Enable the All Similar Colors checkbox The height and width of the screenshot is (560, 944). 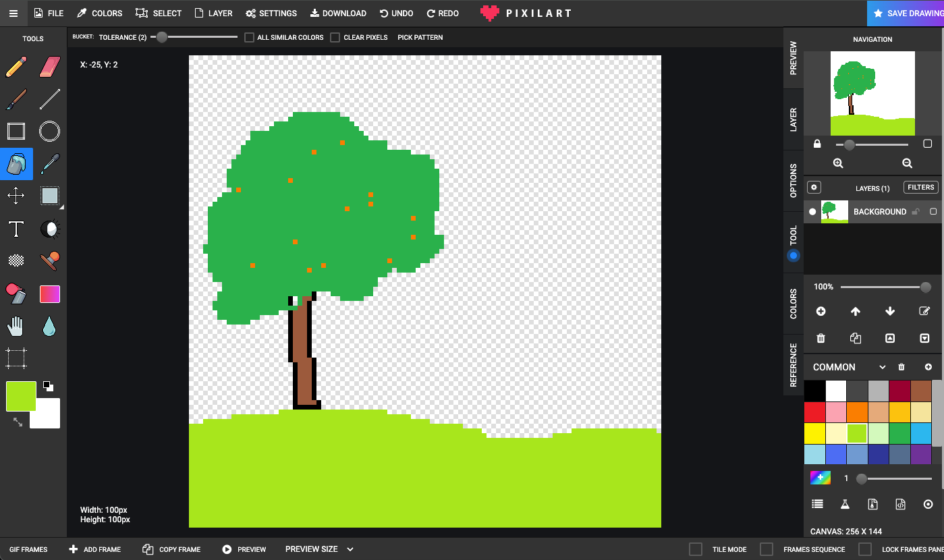(x=249, y=37)
